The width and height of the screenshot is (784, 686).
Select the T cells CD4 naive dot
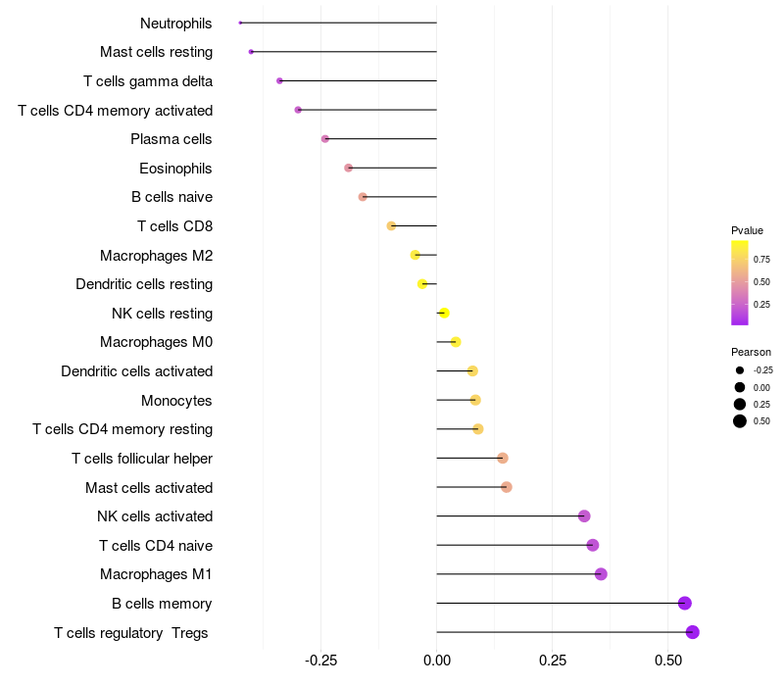point(592,545)
